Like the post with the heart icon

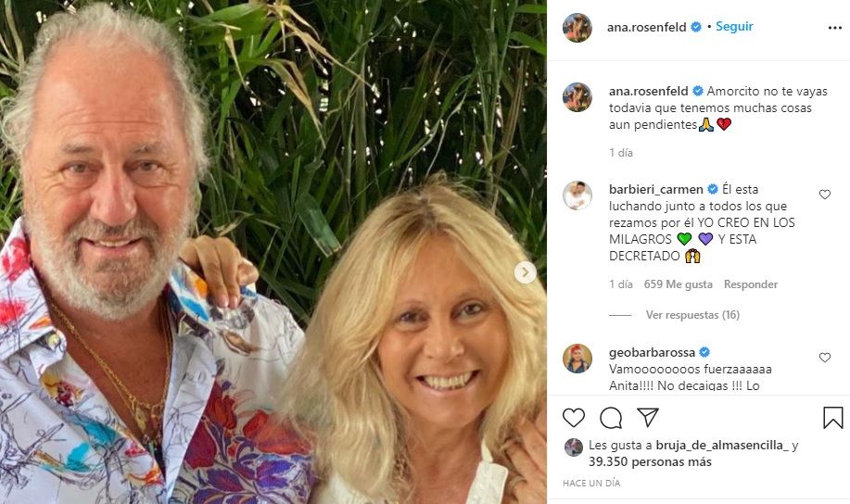(x=574, y=418)
